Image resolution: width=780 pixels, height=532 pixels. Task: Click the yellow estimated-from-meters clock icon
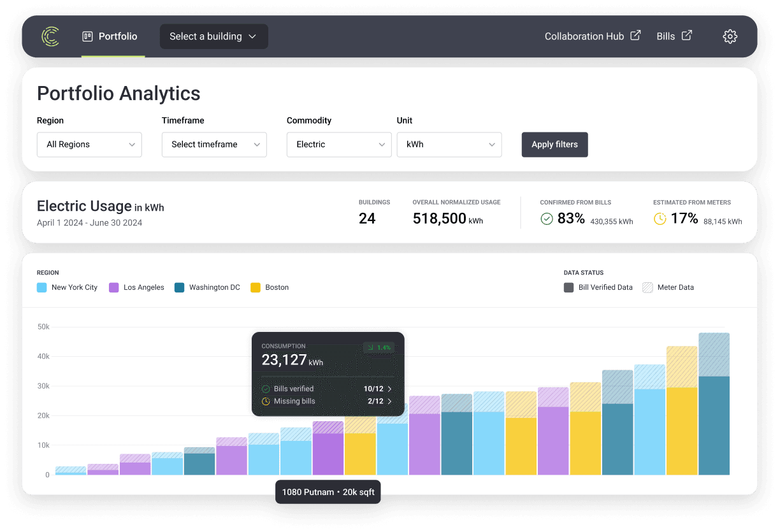(660, 219)
